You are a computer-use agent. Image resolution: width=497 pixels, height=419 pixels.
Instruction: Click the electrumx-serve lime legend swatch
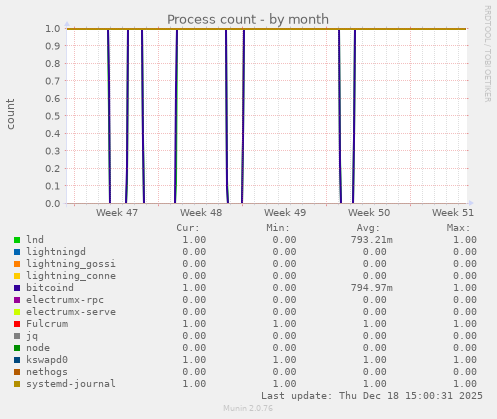(x=17, y=312)
